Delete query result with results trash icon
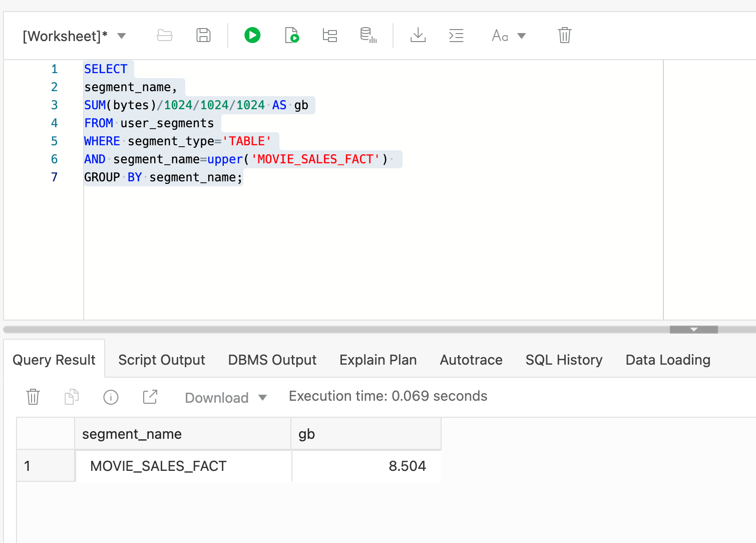This screenshot has width=756, height=543. click(x=33, y=397)
